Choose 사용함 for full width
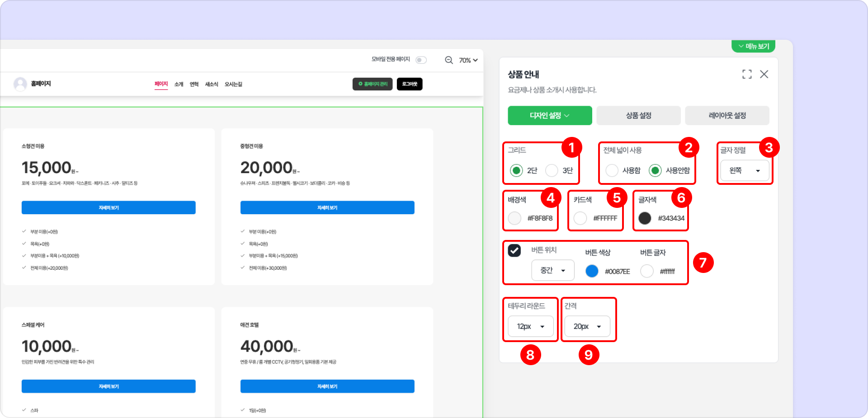 click(612, 170)
